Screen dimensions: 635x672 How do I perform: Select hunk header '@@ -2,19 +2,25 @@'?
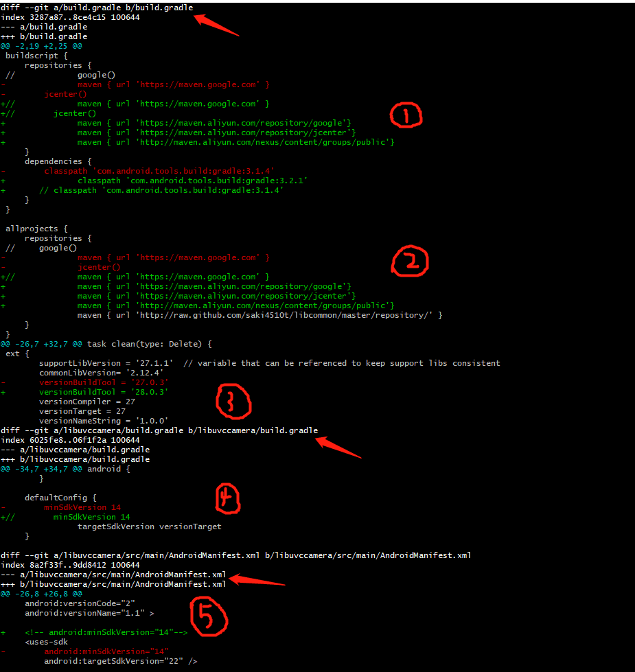tap(42, 46)
